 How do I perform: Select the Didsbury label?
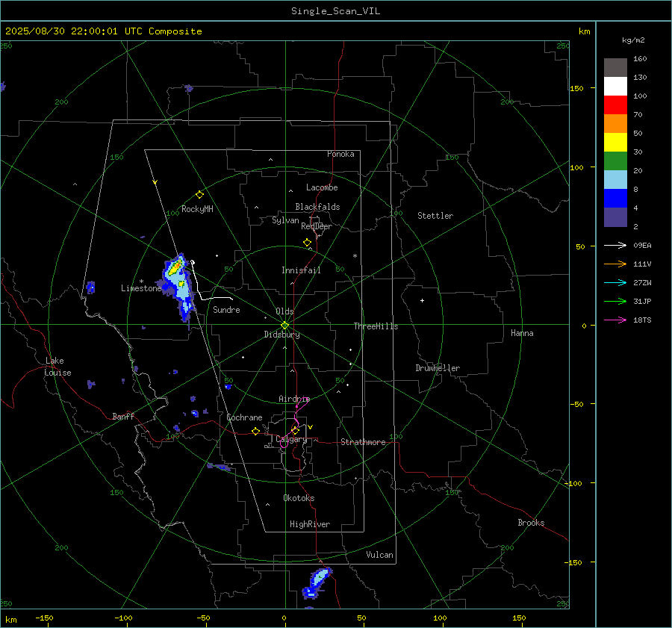click(281, 335)
